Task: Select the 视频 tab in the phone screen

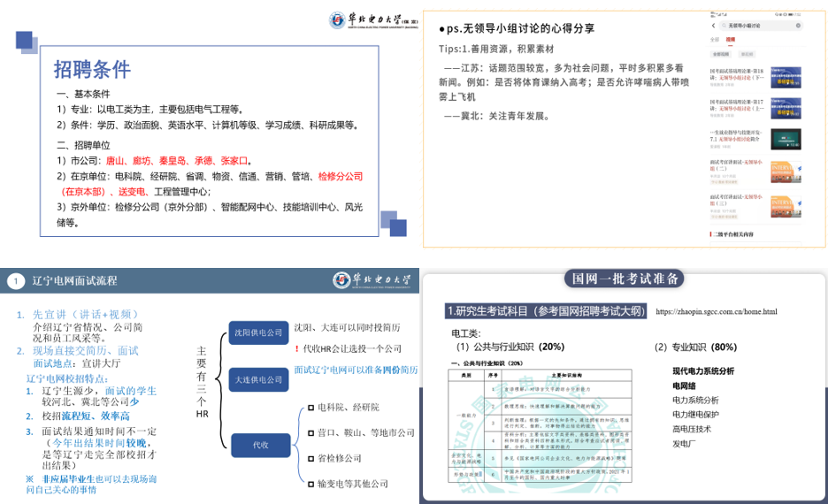Action: click(x=731, y=40)
